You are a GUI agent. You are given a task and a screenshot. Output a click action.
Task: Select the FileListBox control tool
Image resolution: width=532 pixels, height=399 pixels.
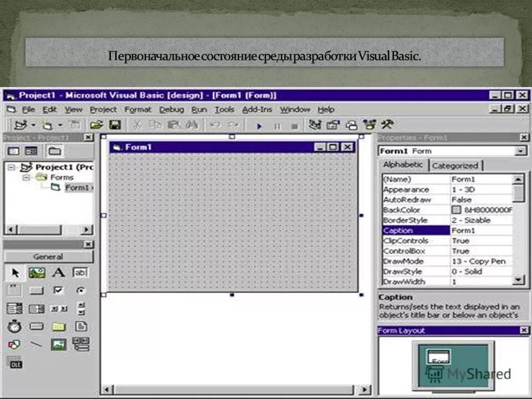pos(81,326)
